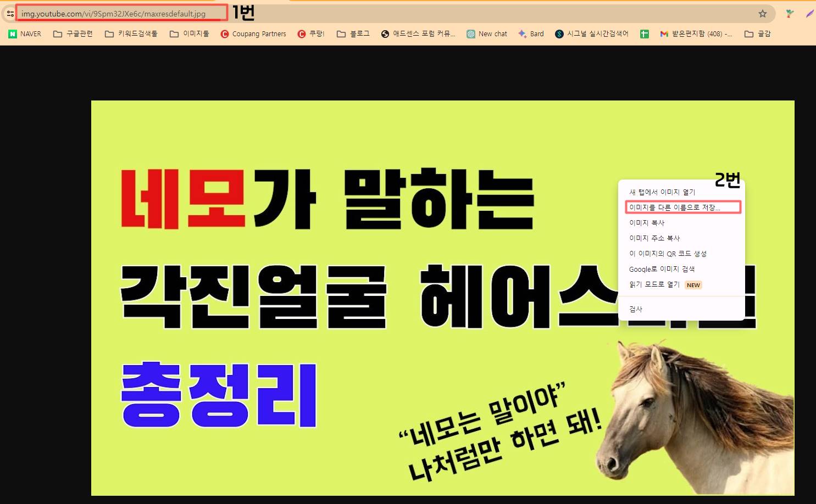Click the browser customization icon top right

coord(809,13)
